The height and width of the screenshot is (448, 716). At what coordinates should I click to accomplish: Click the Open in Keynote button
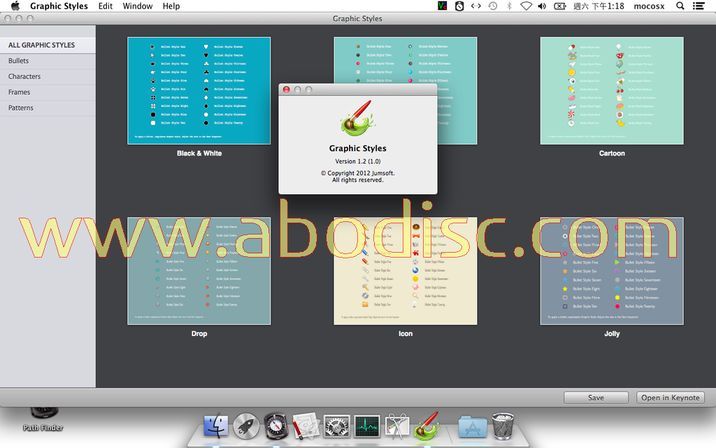pyautogui.click(x=670, y=397)
